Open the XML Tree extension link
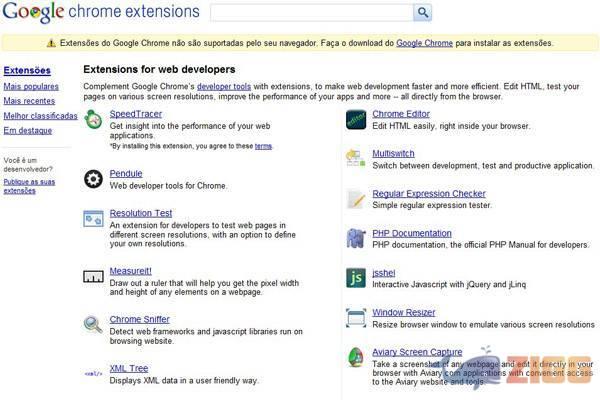Image resolution: width=600 pixels, height=400 pixels. click(129, 368)
